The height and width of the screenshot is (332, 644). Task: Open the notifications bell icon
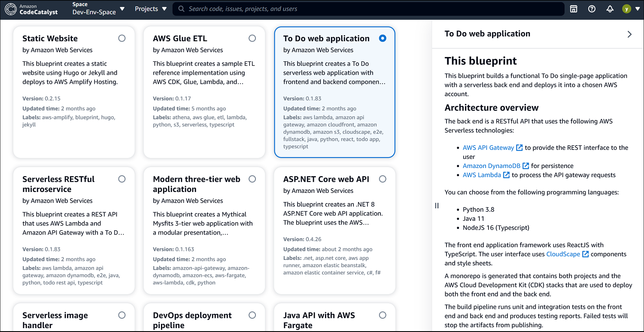(610, 9)
